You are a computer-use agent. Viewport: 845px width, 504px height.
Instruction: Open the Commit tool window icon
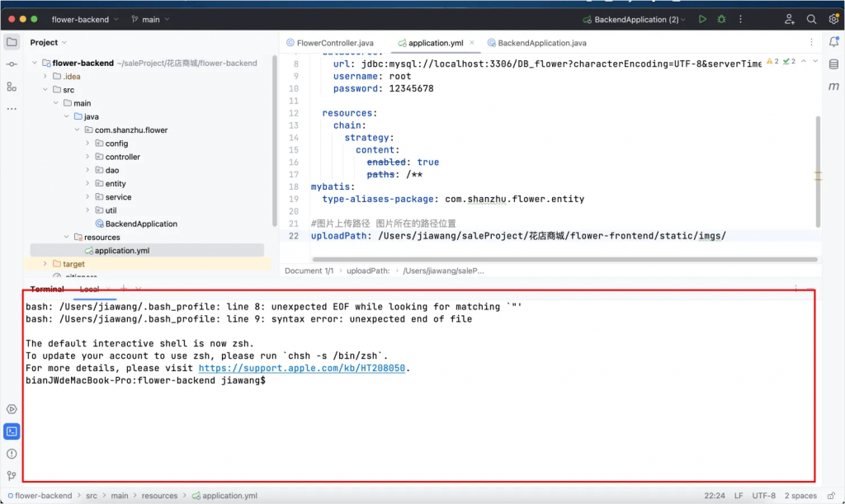[x=12, y=64]
